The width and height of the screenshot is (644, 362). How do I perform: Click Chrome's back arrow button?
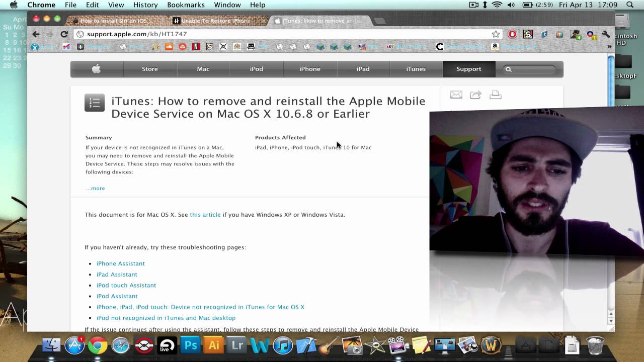click(36, 34)
